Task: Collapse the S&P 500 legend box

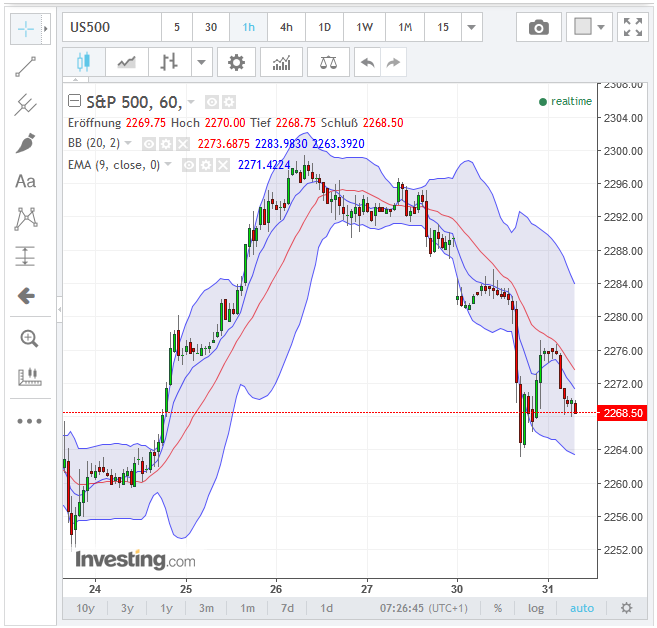Action: coord(74,101)
